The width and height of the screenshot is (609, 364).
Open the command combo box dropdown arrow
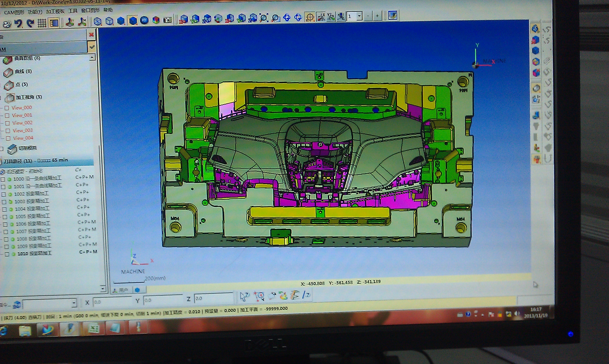pos(74,303)
